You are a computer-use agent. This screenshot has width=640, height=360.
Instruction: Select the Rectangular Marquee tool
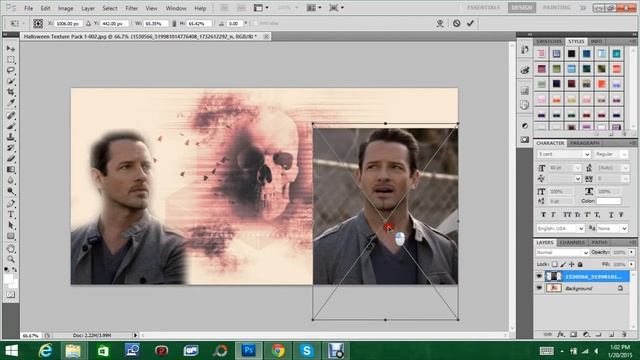click(x=11, y=60)
